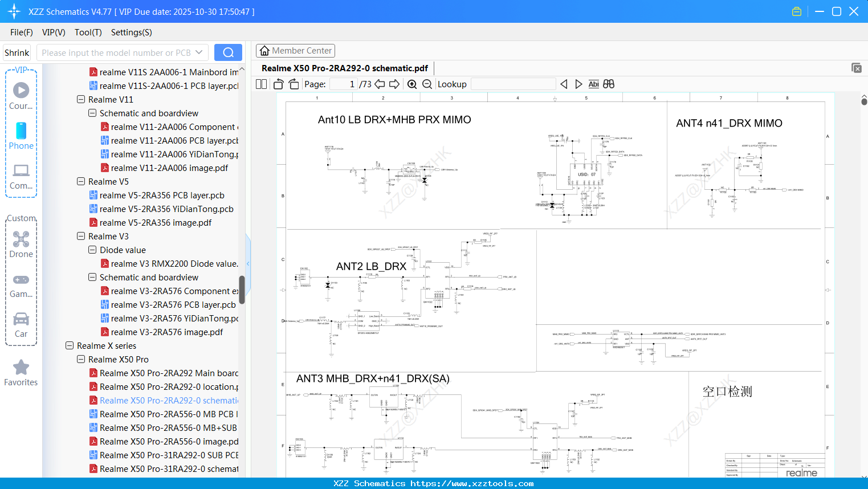This screenshot has width=868, height=489.
Task: Select the Computer category icon
Action: coord(21,177)
